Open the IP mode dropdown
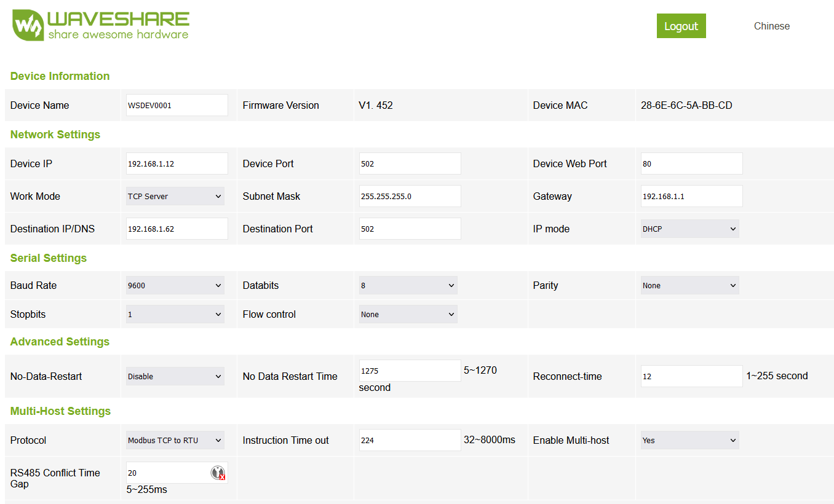The image size is (834, 504). (690, 229)
